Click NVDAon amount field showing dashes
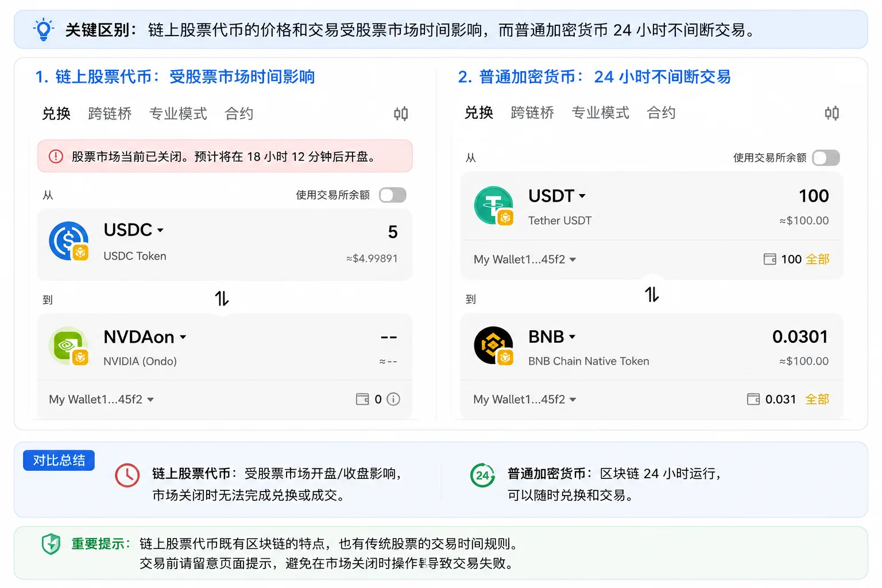882x588 pixels. [x=389, y=337]
